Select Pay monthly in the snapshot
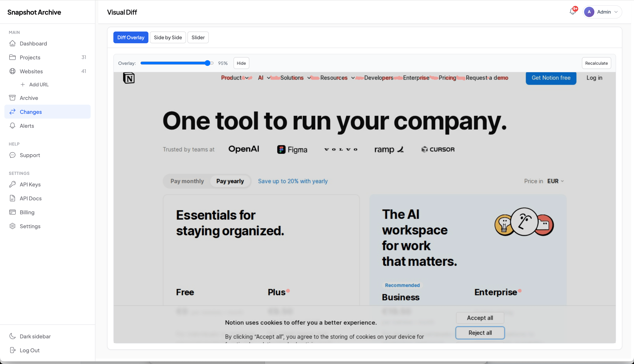 pos(187,181)
